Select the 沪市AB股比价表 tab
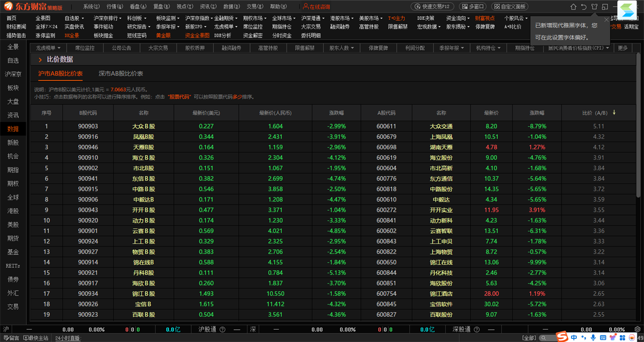This screenshot has height=342, width=644. 61,73
